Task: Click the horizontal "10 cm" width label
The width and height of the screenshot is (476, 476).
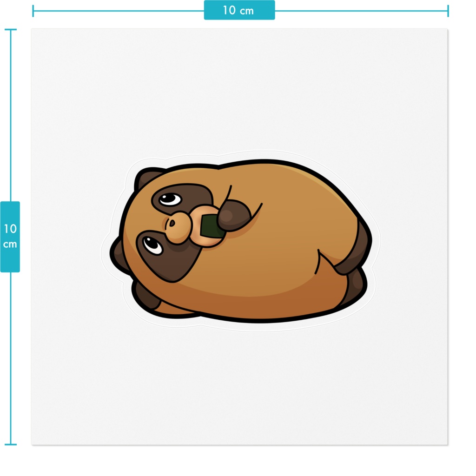Action: pyautogui.click(x=239, y=10)
